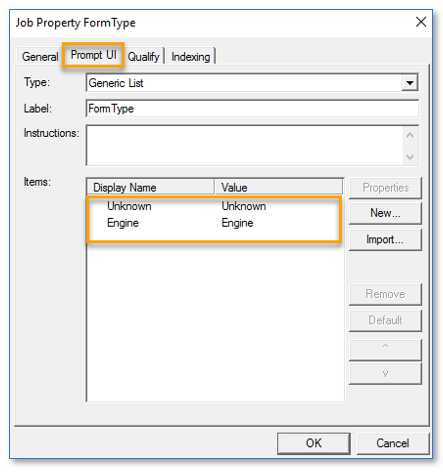Move item up with caret button
The height and width of the screenshot is (472, 443).
point(385,349)
